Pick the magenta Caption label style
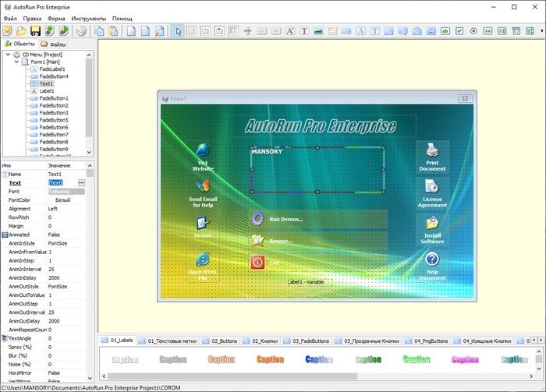The width and height of the screenshot is (546, 392). pyautogui.click(x=465, y=359)
